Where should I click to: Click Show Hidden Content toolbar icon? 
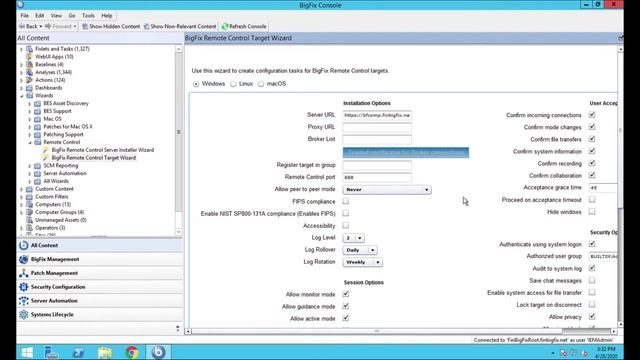point(85,26)
